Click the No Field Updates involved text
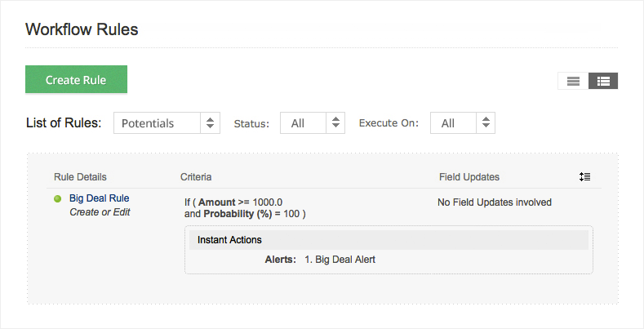The image size is (644, 329). [495, 202]
